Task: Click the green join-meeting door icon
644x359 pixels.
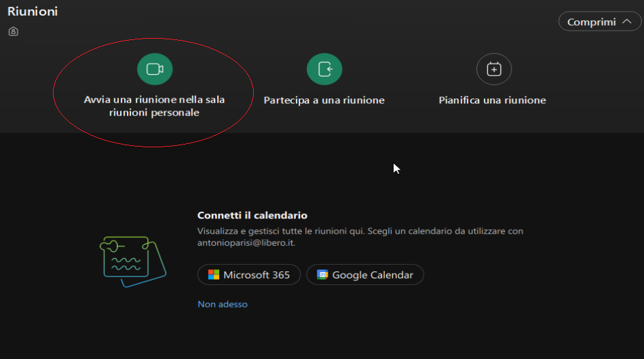Action: coord(324,69)
